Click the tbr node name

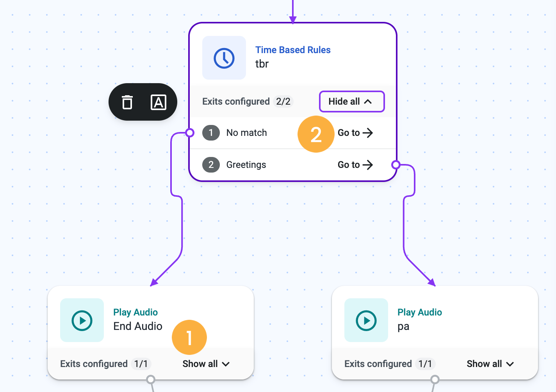262,64
